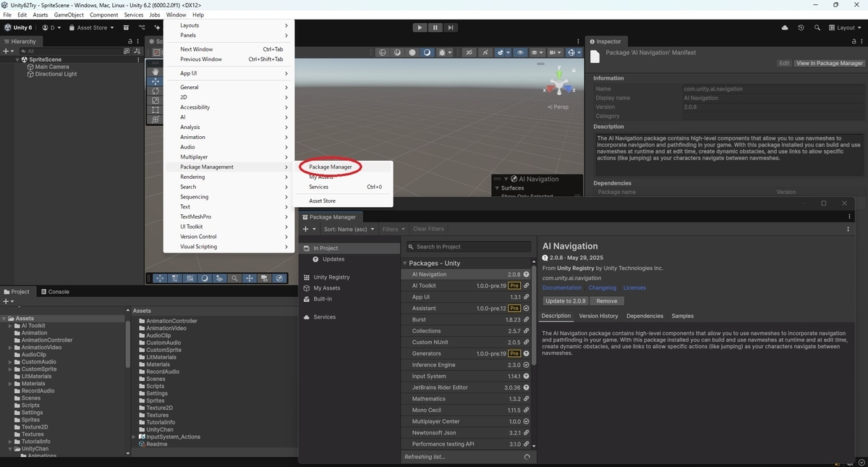868x467 pixels.
Task: Select the Rotate tool in Scene view
Action: coord(156,91)
